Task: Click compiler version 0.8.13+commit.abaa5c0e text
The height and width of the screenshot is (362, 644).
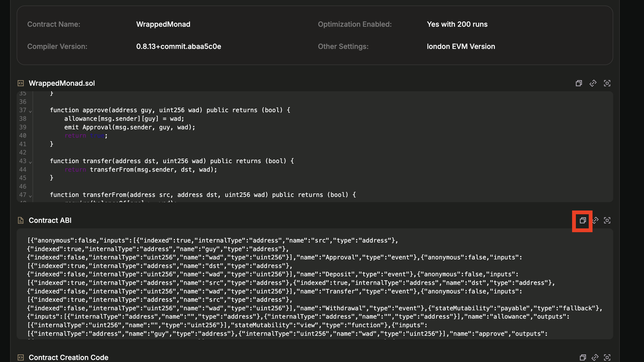Action: coord(178,46)
